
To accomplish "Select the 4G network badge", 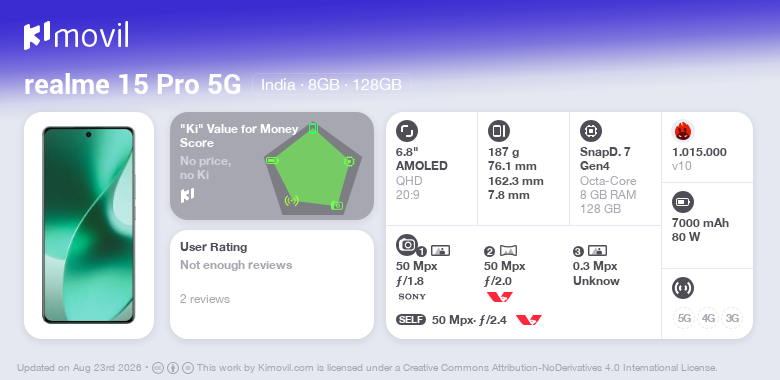I will (708, 318).
